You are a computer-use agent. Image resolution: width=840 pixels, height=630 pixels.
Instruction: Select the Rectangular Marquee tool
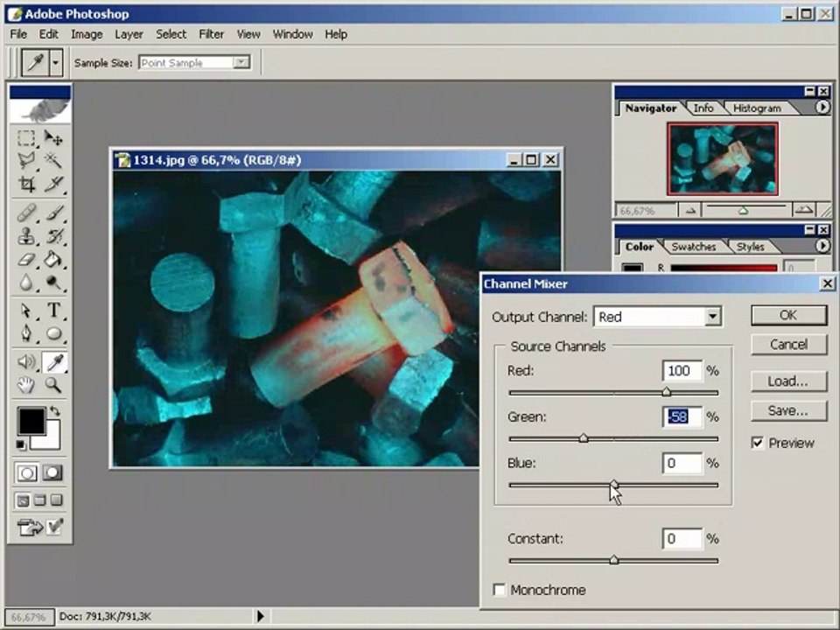point(25,137)
